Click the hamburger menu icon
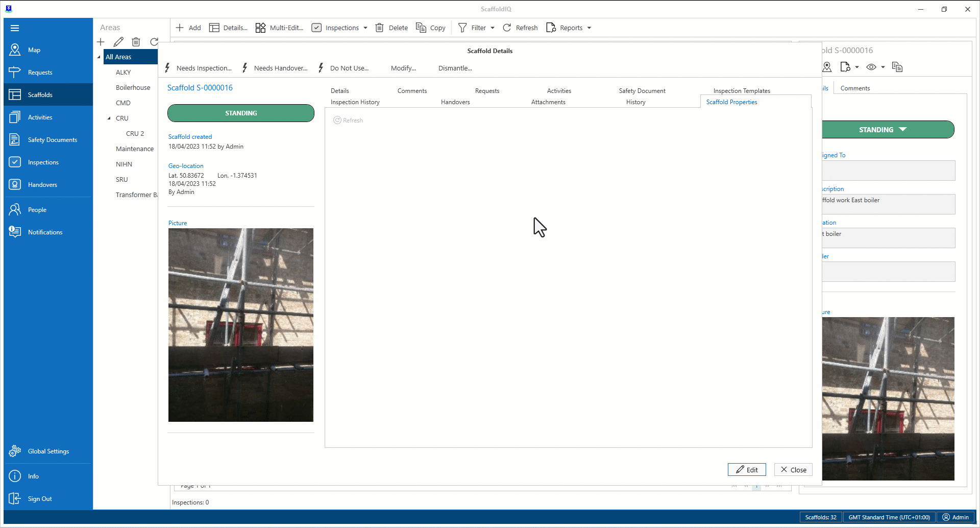The height and width of the screenshot is (528, 980). click(15, 28)
